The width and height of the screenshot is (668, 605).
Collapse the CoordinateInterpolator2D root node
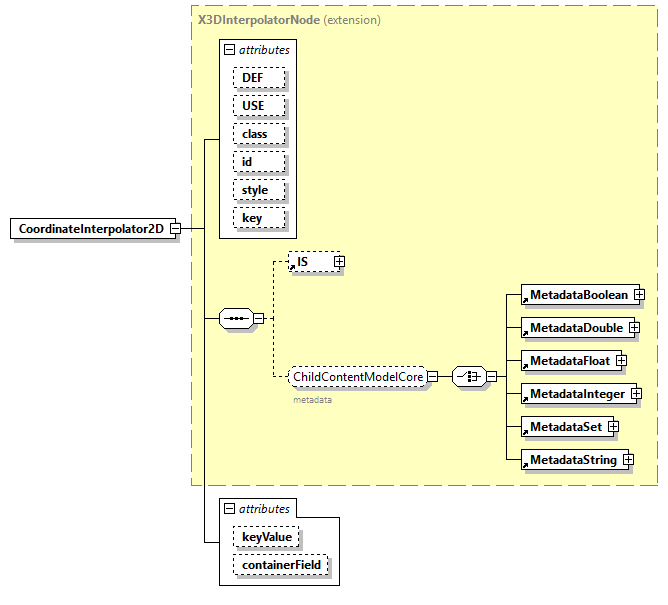(175, 229)
